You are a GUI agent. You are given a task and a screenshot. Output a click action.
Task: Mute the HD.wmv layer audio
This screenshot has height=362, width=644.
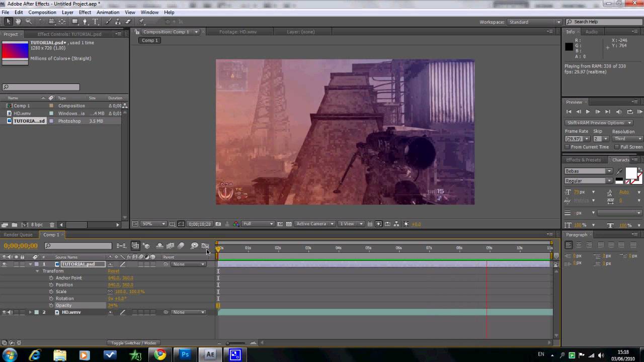(10, 312)
